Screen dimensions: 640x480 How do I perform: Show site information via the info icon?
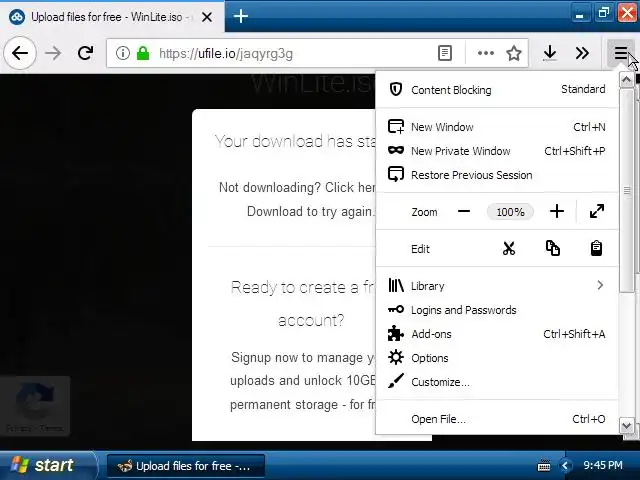[x=122, y=53]
